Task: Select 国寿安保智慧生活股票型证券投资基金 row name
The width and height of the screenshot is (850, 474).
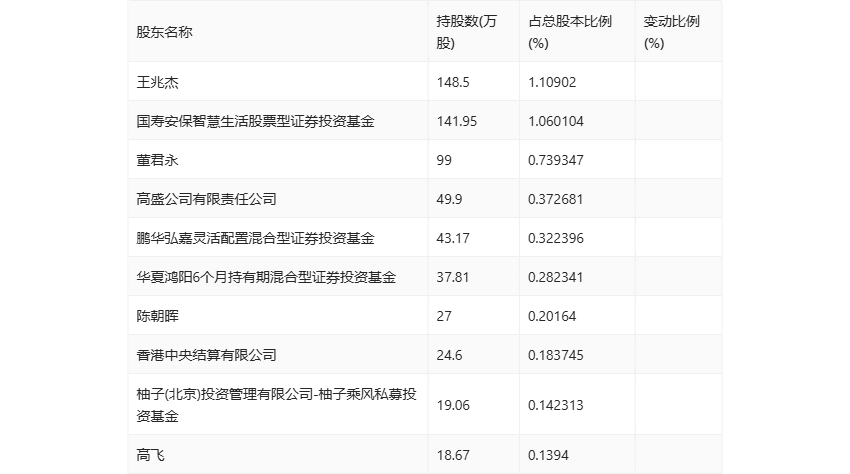Action: [x=255, y=121]
